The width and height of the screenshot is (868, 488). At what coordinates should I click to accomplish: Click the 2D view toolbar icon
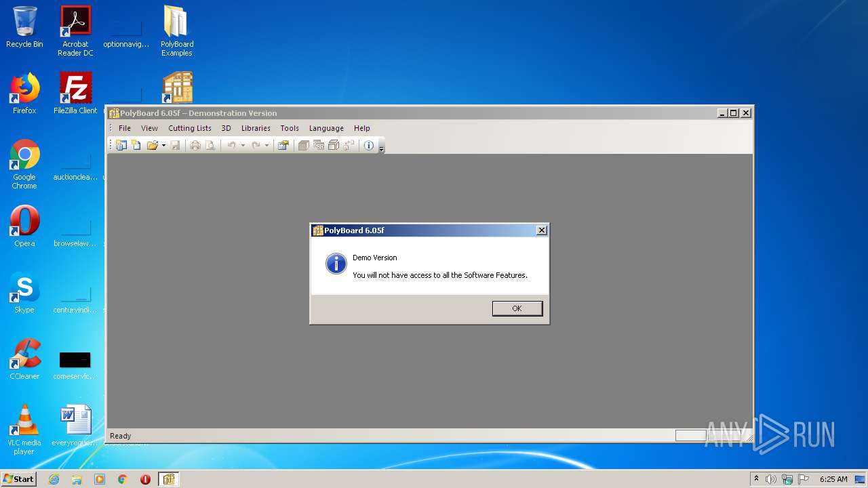[x=319, y=145]
